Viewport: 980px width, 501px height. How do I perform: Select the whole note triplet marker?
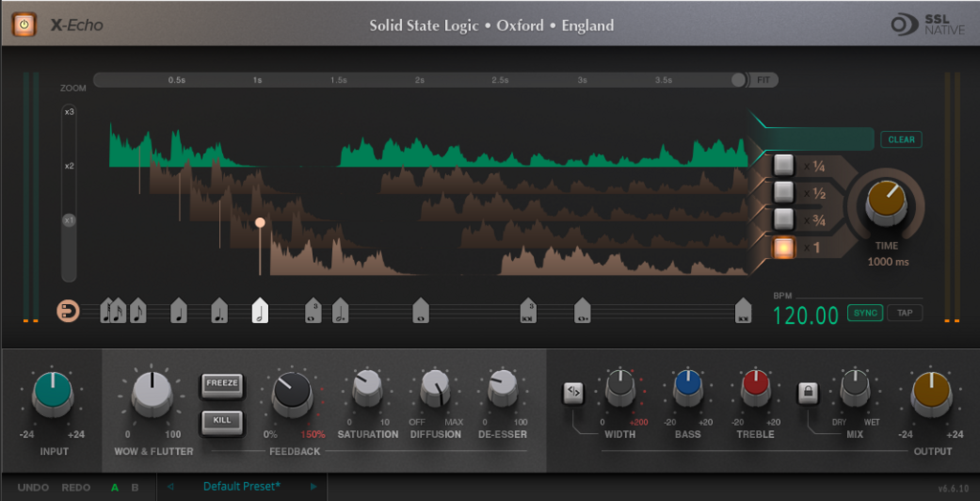[x=314, y=311]
